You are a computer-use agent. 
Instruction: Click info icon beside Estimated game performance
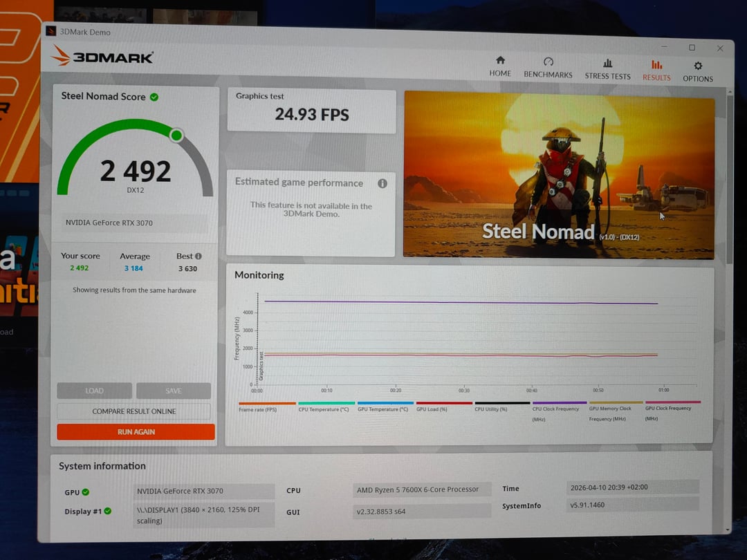pos(382,183)
